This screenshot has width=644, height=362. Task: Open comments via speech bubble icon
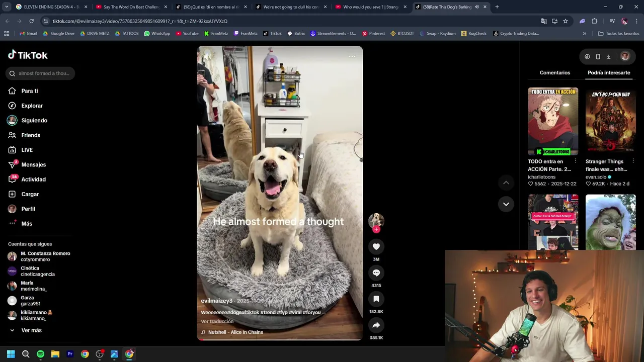click(376, 273)
